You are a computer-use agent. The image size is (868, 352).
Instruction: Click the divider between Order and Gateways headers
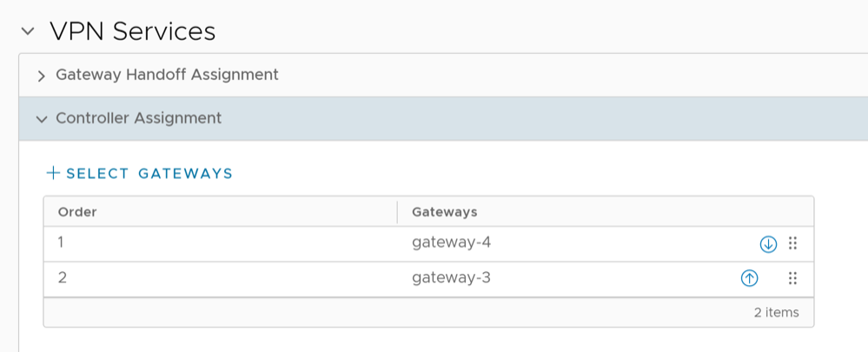[x=398, y=212]
